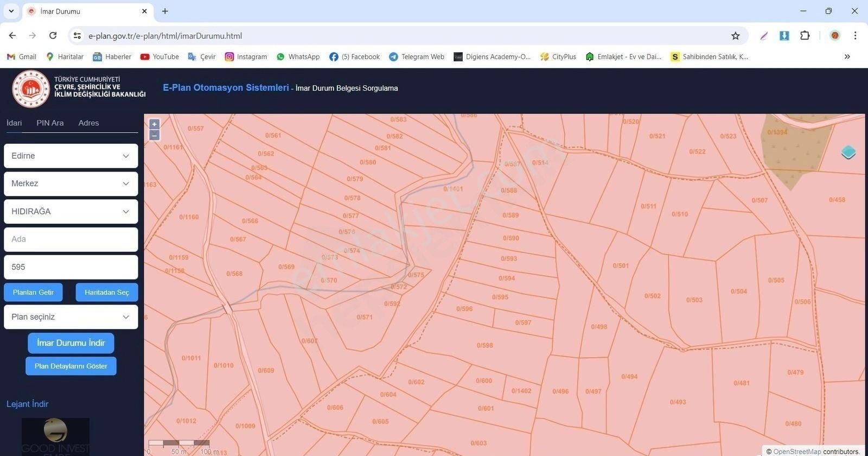The image size is (868, 456).
Task: Close the İmar Durumu browser tab
Action: [144, 11]
